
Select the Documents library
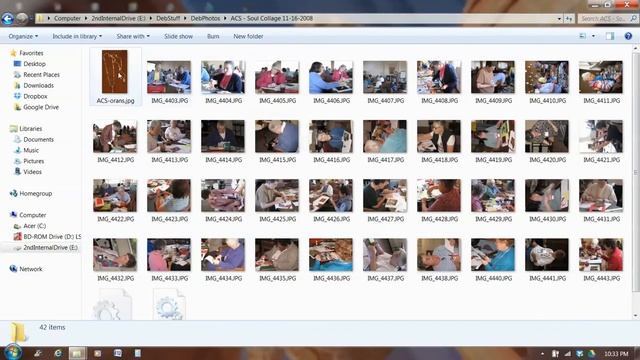(x=38, y=139)
